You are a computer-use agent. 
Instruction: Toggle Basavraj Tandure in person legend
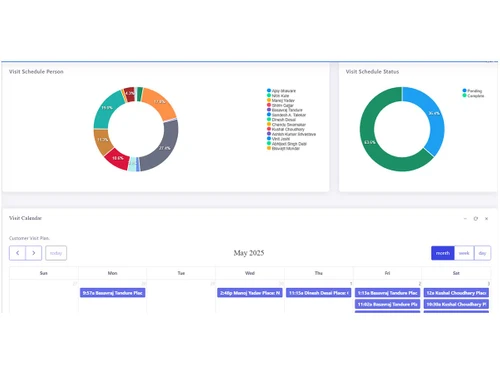click(x=285, y=110)
